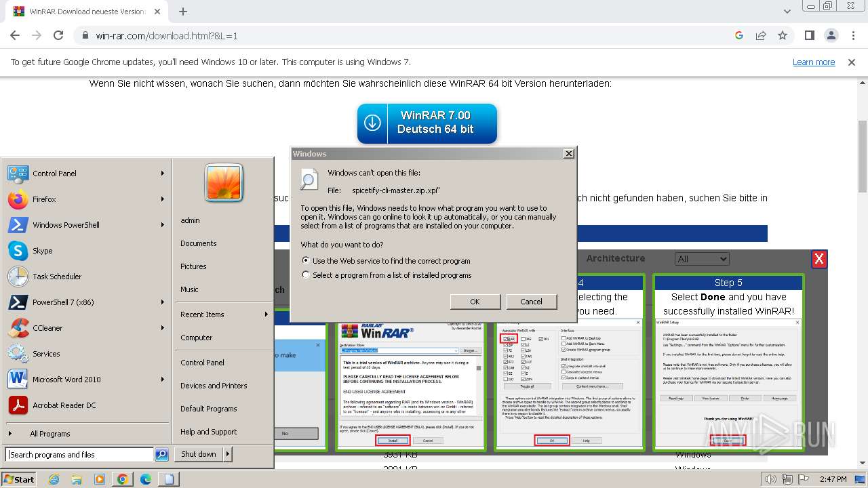Open Internet Explorer from the taskbar
Screen dimensions: 868x488
[54, 479]
